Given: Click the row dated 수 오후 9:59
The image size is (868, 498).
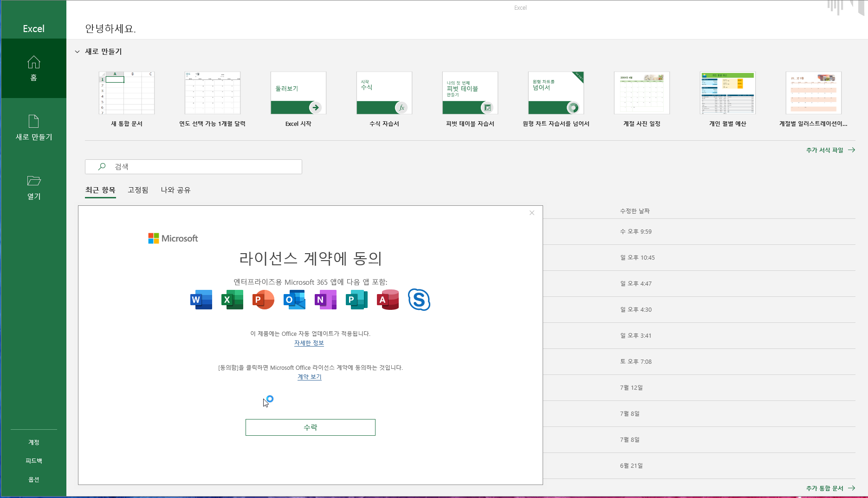Looking at the screenshot, I should pos(699,231).
